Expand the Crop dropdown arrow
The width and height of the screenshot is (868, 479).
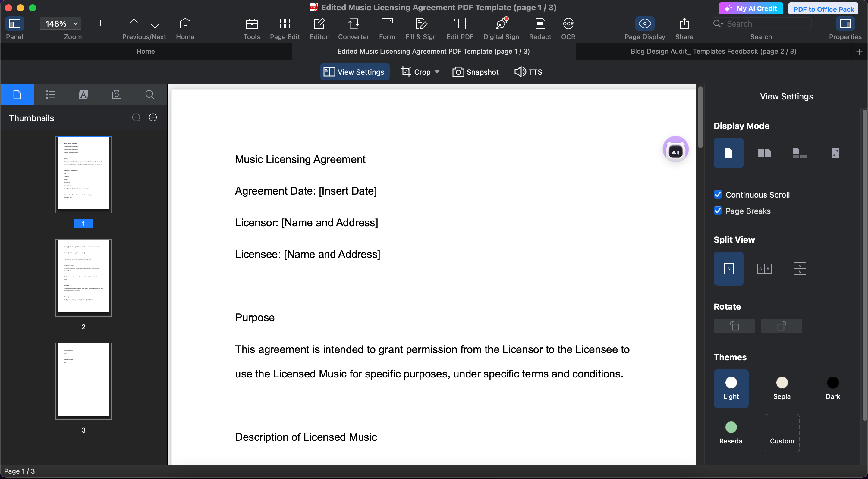(437, 72)
